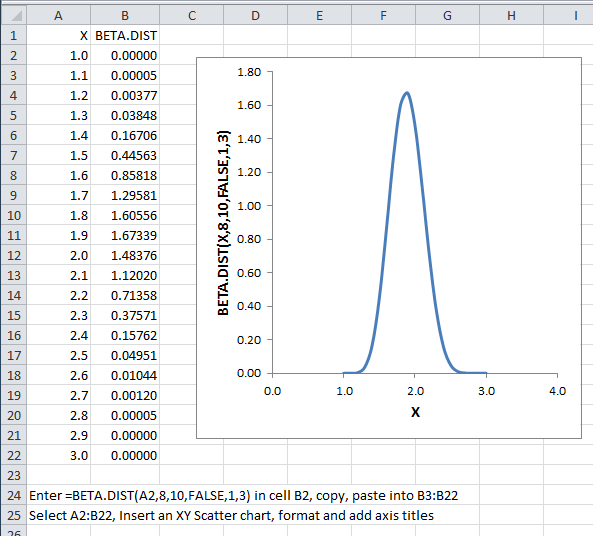The width and height of the screenshot is (593, 536).
Task: Select cell B11 showing 1.67339
Action: click(x=125, y=235)
